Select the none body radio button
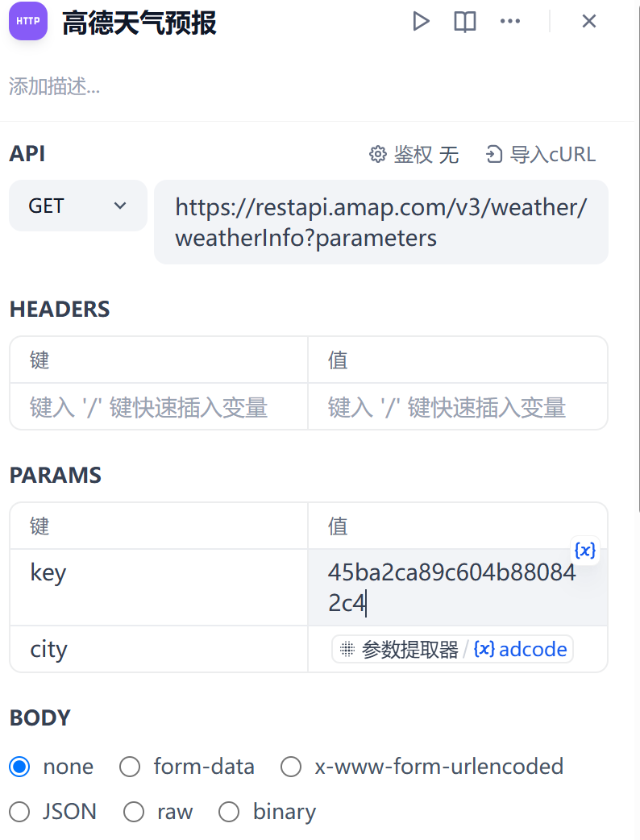 click(20, 767)
